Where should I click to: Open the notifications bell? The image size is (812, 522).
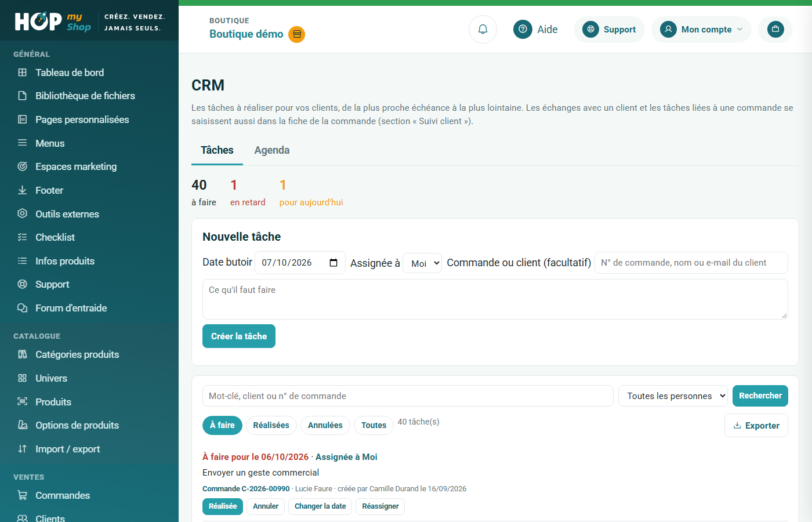(x=483, y=29)
